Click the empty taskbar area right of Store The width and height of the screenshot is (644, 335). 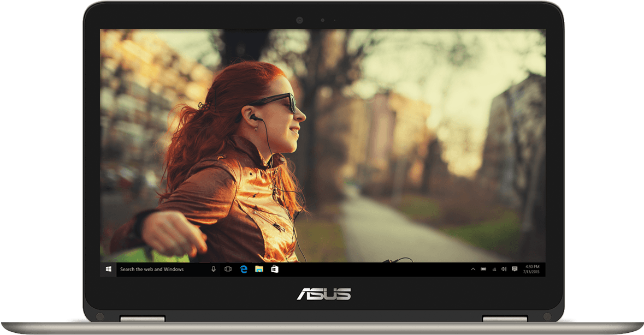click(x=371, y=269)
